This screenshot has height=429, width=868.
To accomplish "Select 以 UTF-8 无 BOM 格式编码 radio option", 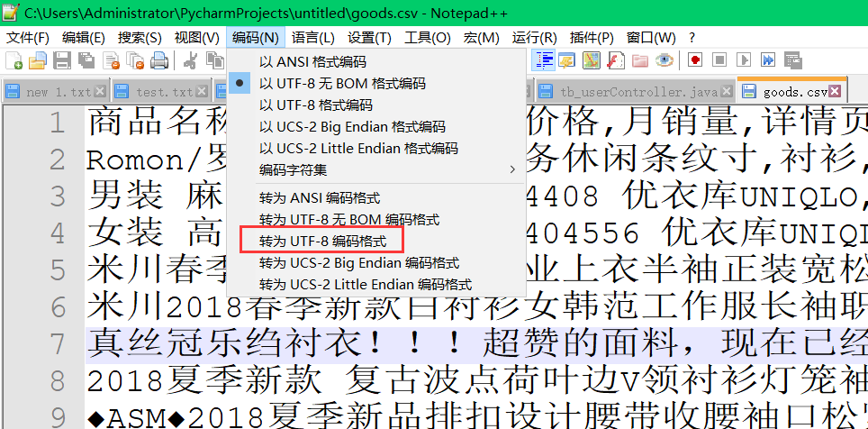I will coord(342,83).
